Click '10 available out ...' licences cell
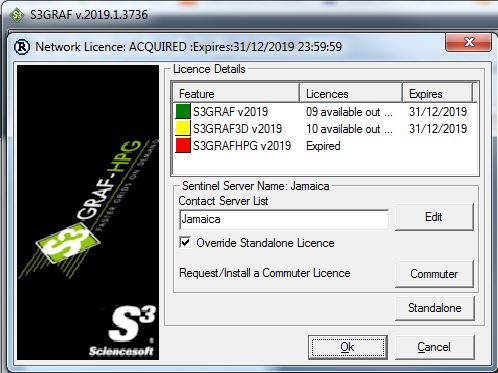The height and width of the screenshot is (373, 498). point(349,129)
